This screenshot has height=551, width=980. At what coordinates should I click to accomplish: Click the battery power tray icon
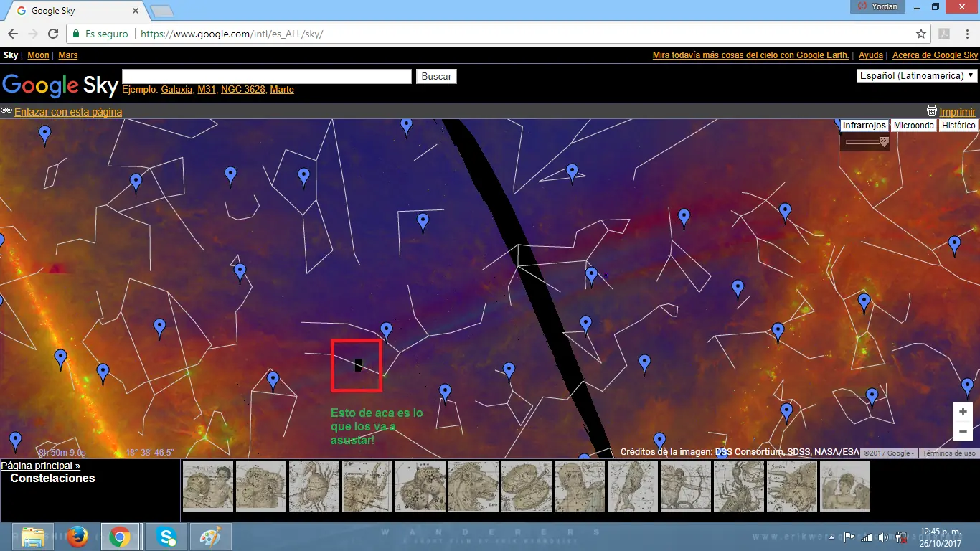pyautogui.click(x=900, y=537)
